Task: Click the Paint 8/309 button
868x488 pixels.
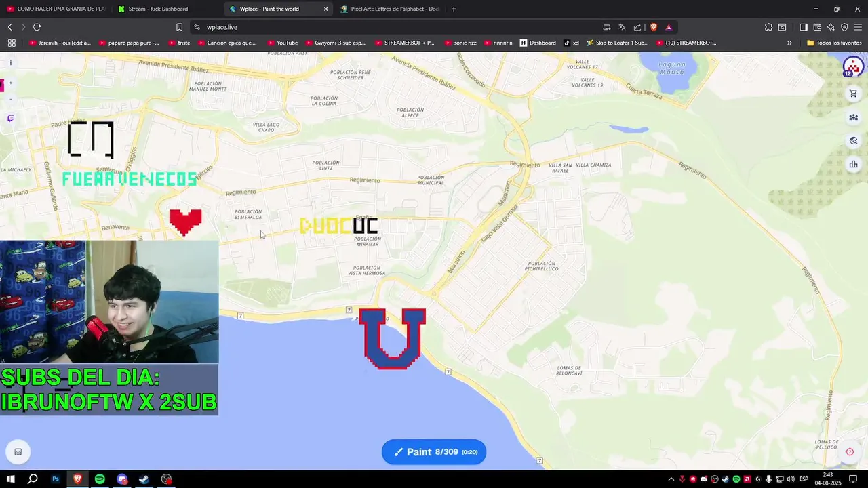Action: 434,452
